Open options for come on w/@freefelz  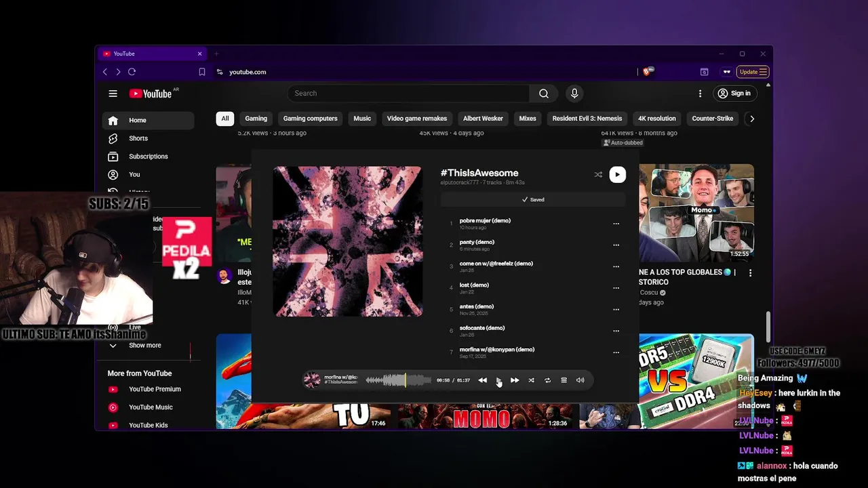coord(616,266)
